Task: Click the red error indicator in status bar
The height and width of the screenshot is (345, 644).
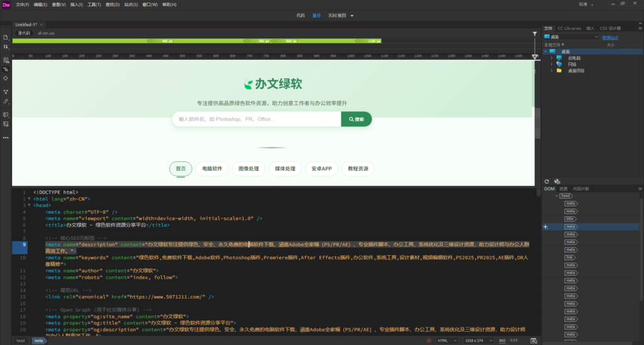Action: tap(429, 341)
